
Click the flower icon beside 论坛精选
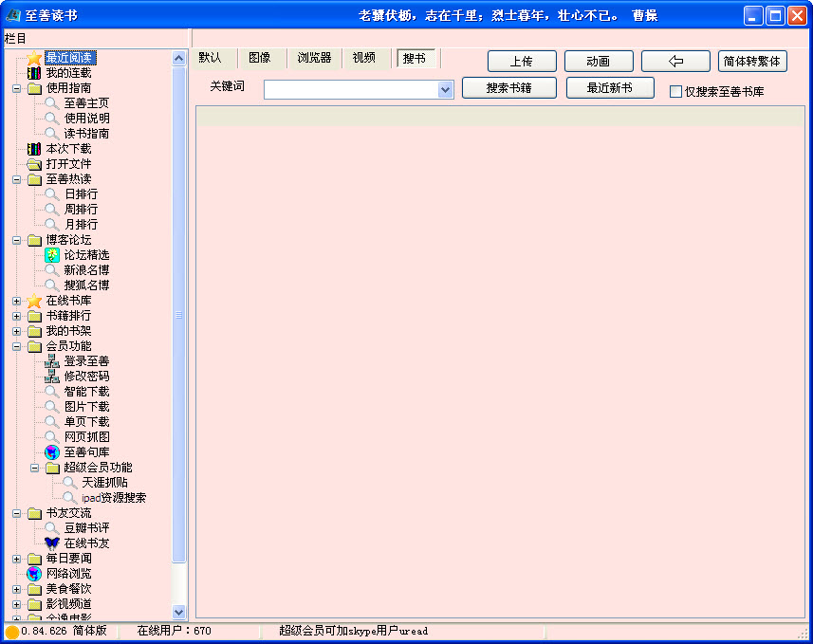point(52,255)
